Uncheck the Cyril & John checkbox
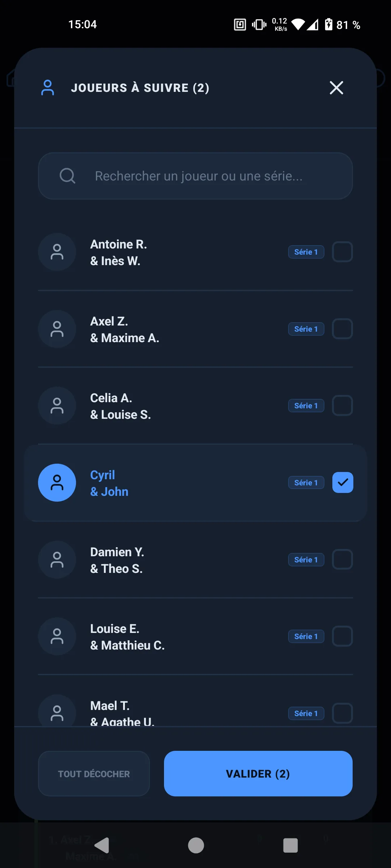Viewport: 391px width, 868px height. (x=342, y=482)
